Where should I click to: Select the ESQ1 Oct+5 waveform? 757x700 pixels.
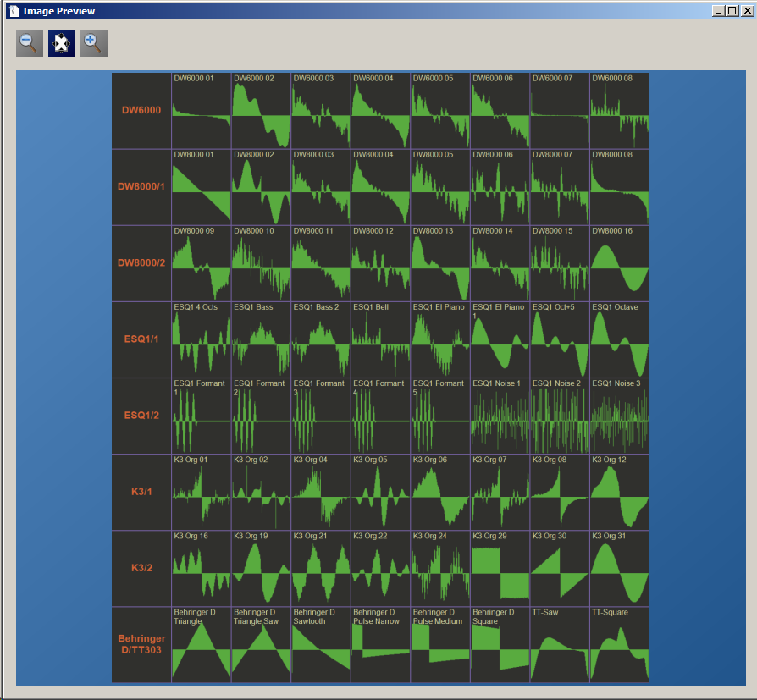(560, 339)
